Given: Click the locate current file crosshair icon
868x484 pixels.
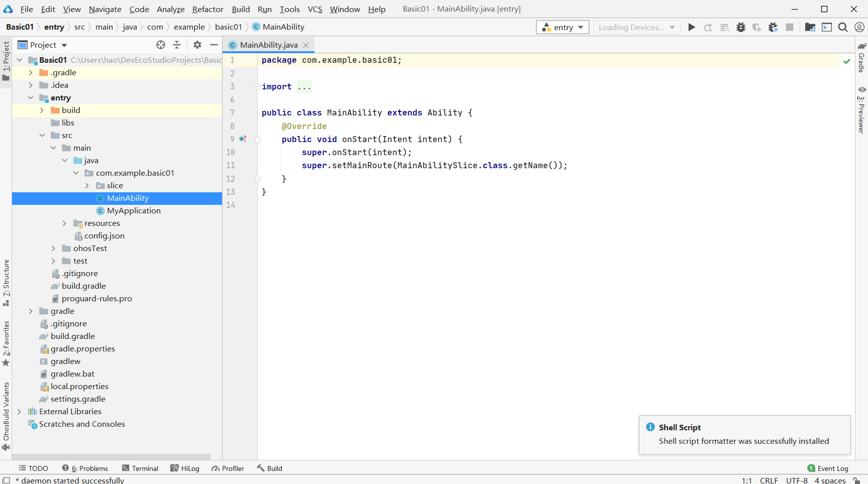Looking at the screenshot, I should [x=161, y=45].
